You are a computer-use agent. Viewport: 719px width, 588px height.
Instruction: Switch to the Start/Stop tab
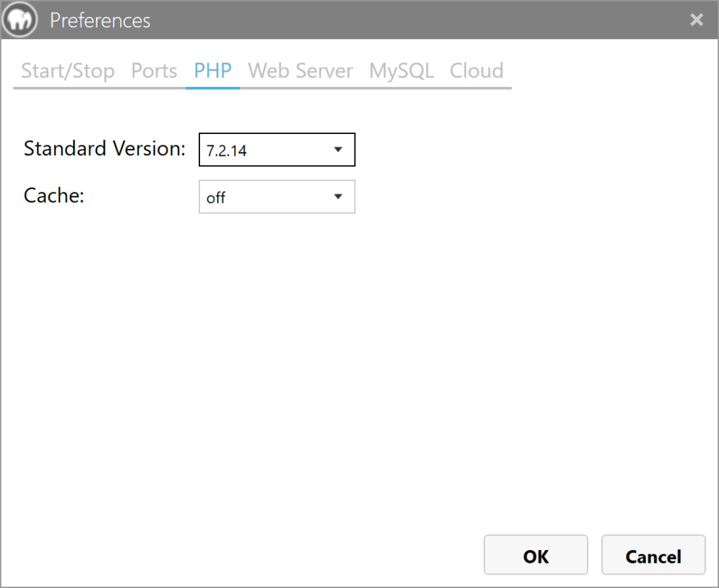click(x=67, y=71)
